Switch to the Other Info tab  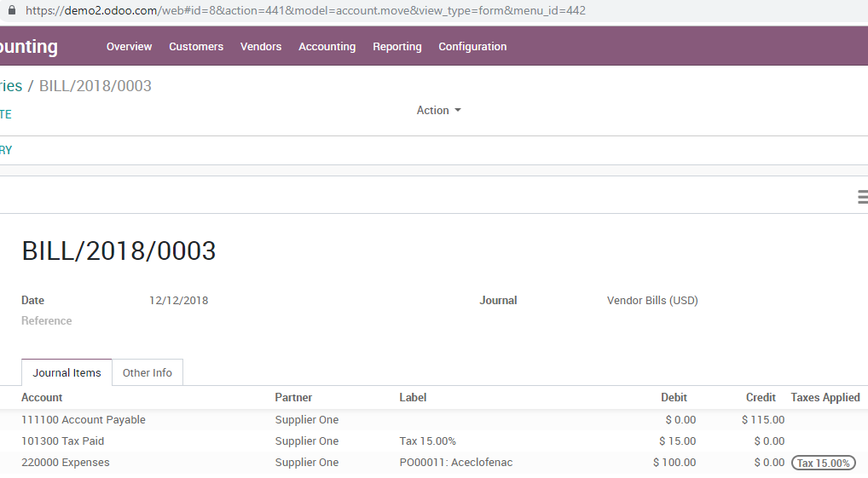pos(148,372)
